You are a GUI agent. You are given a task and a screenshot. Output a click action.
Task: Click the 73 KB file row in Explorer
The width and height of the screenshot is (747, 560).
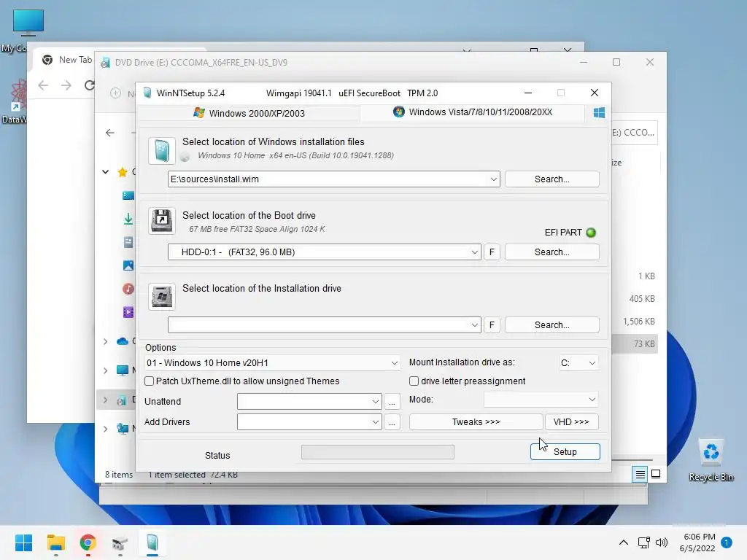click(x=635, y=344)
